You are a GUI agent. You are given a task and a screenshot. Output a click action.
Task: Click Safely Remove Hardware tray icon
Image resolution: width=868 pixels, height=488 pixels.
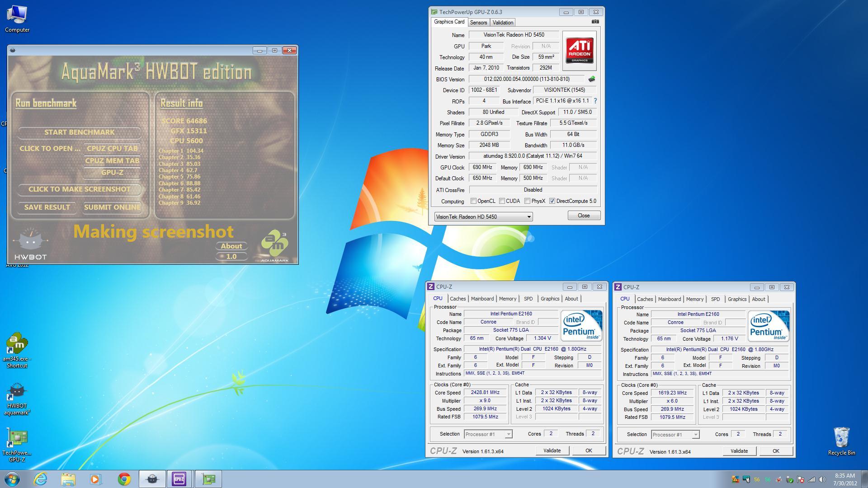[x=789, y=479]
